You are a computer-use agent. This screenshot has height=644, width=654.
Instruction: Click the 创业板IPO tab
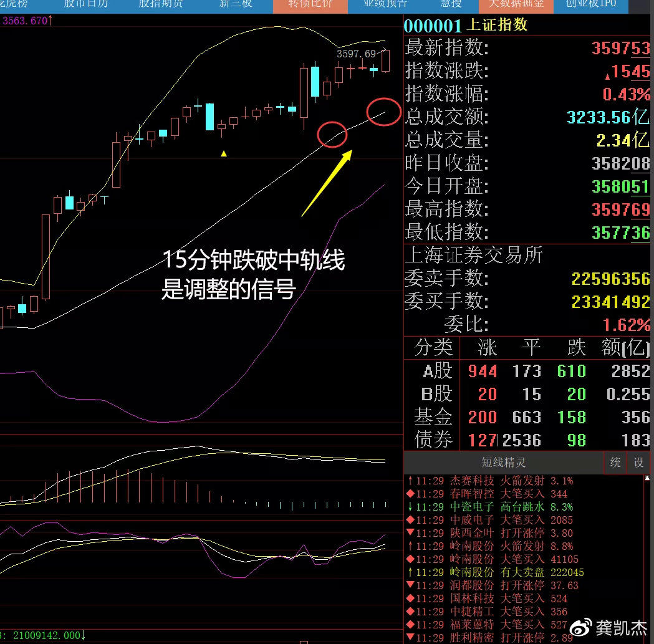click(590, 4)
